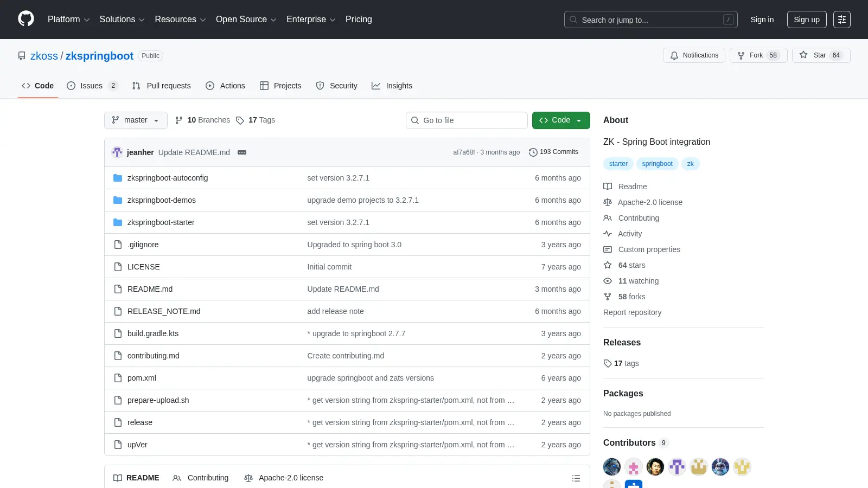Open the zkoss owner link
Screen dimensions: 868x488
(x=44, y=56)
